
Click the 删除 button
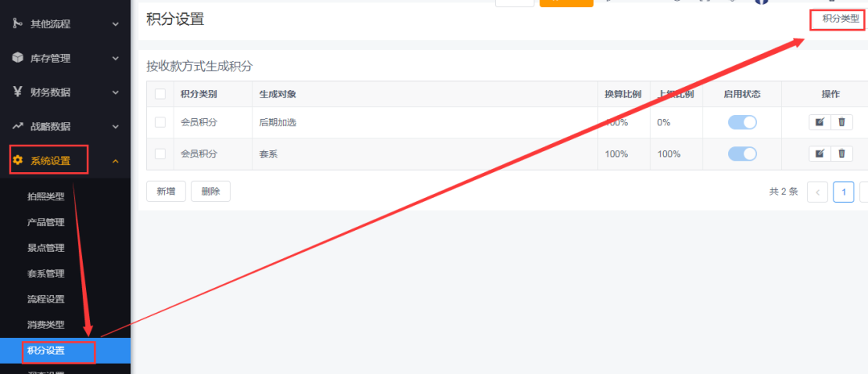point(211,191)
